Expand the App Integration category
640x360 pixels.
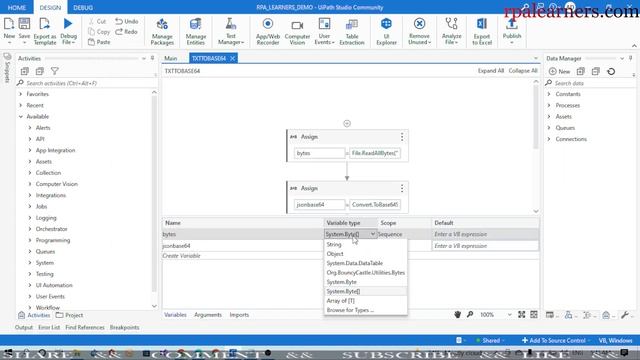click(30, 150)
